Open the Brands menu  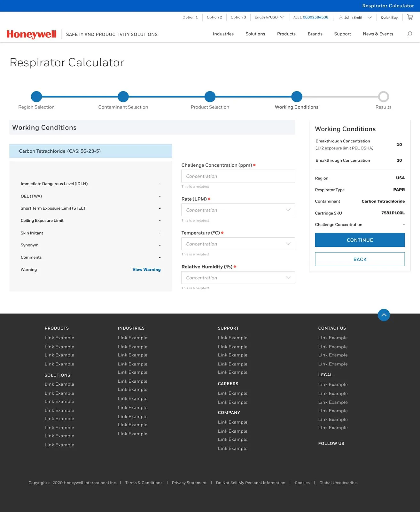(x=315, y=34)
